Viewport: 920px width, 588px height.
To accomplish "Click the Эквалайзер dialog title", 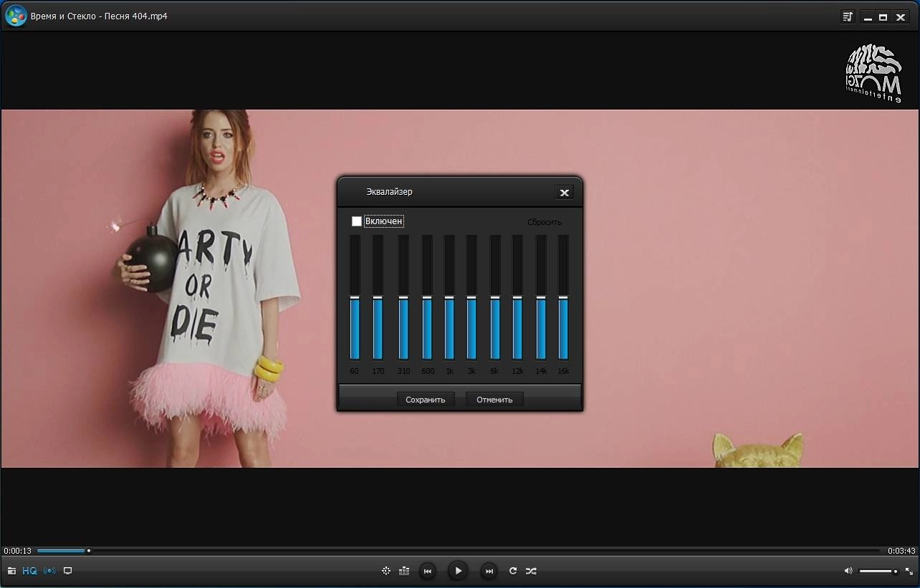I will tap(389, 192).
